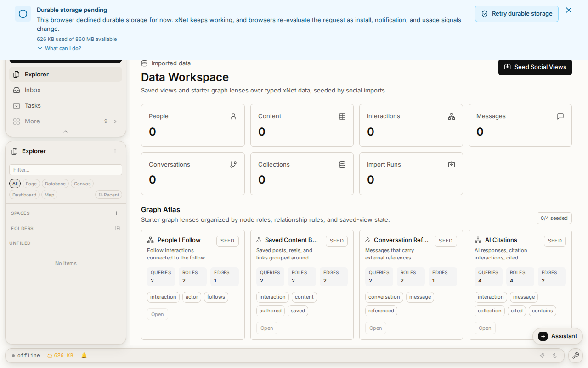588x368 pixels.
Task: Select the All filter chip
Action: point(15,184)
